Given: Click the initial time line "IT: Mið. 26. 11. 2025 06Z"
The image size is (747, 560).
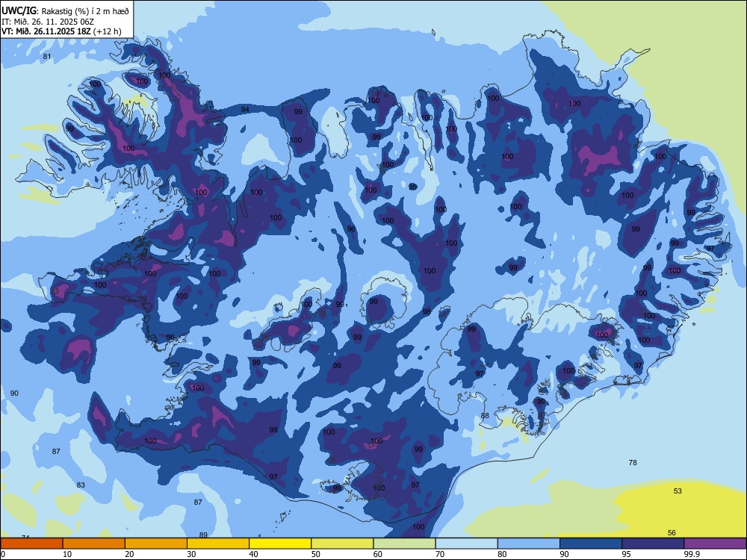Looking at the screenshot, I should [48, 22].
